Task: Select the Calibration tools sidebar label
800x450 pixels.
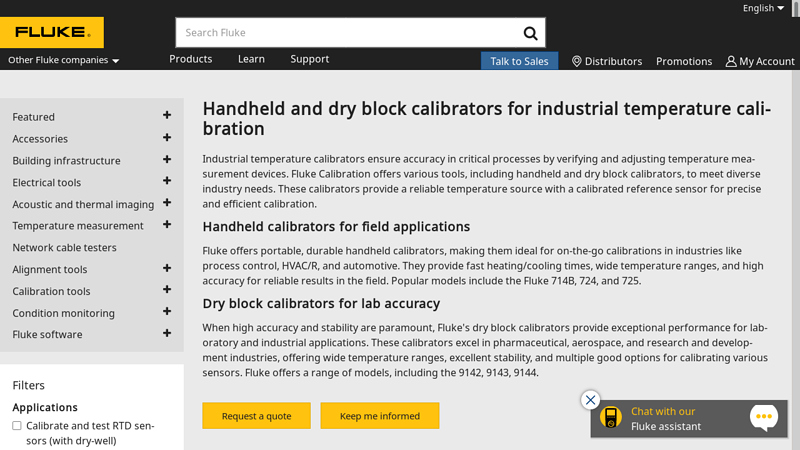Action: tap(51, 291)
